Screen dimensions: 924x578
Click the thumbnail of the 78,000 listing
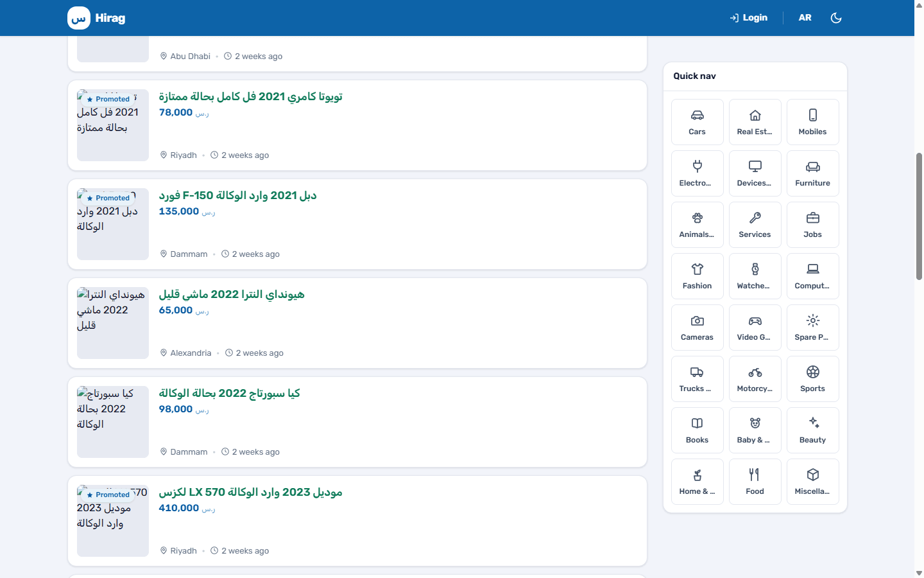coord(113,125)
